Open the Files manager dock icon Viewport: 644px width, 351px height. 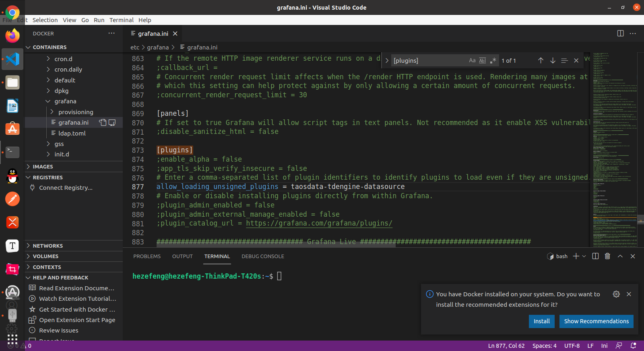pyautogui.click(x=12, y=82)
